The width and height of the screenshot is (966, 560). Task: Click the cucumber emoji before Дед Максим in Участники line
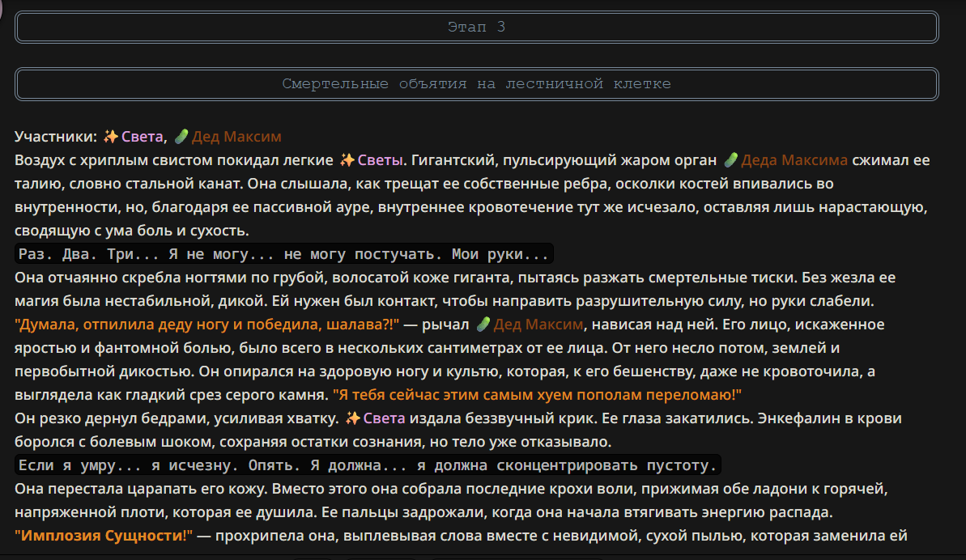pyautogui.click(x=181, y=137)
